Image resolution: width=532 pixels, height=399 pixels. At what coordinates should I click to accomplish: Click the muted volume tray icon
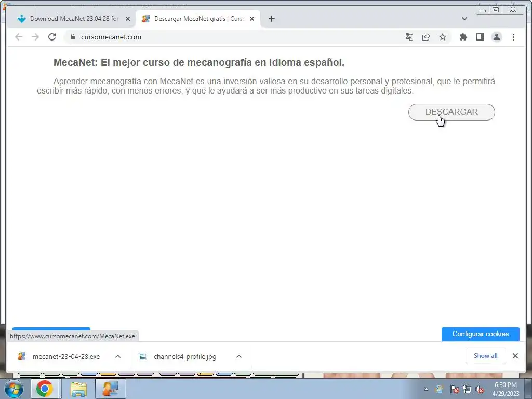480,390
